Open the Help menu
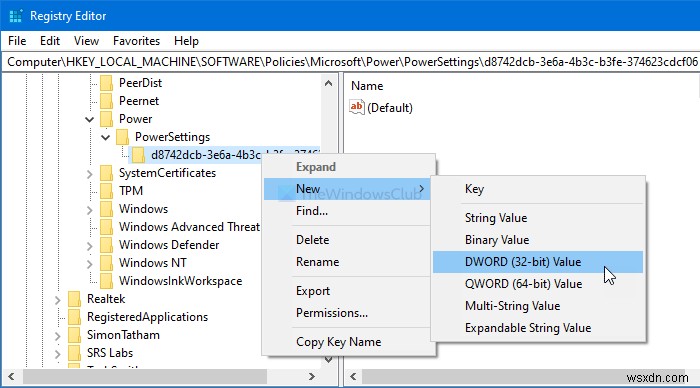The image size is (700, 388). [186, 41]
